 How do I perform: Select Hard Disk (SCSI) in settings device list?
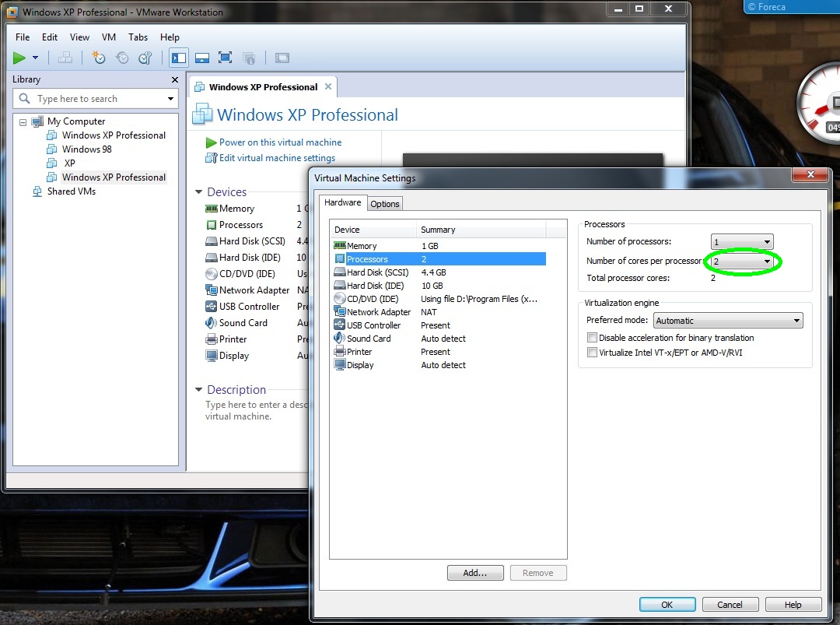[439, 272]
